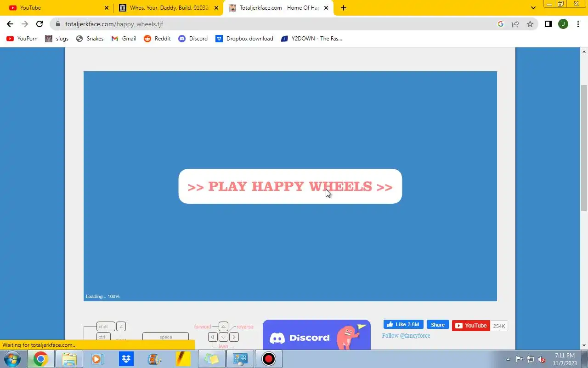Follow @fancyforce link
Screen dimensions: 588x368
[406, 335]
